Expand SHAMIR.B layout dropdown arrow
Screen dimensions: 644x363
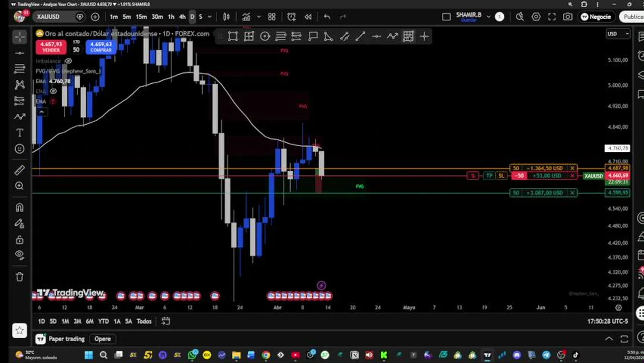pyautogui.click(x=488, y=17)
